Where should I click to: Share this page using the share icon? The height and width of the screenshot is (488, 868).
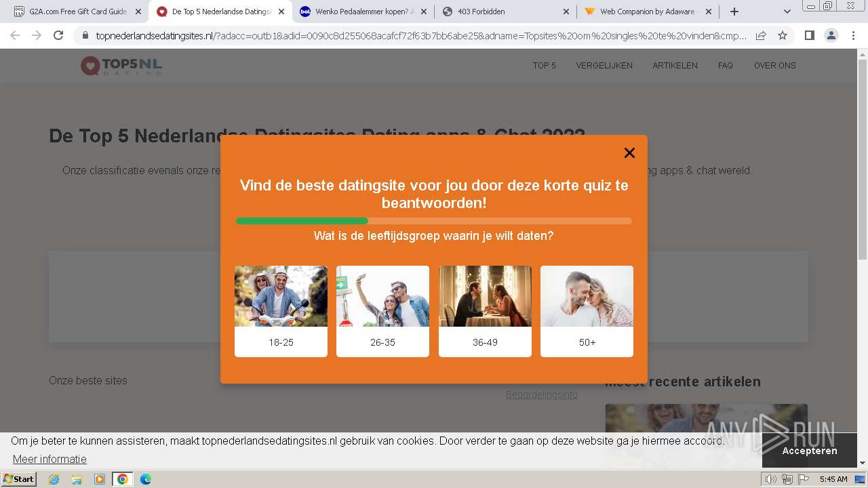[761, 35]
